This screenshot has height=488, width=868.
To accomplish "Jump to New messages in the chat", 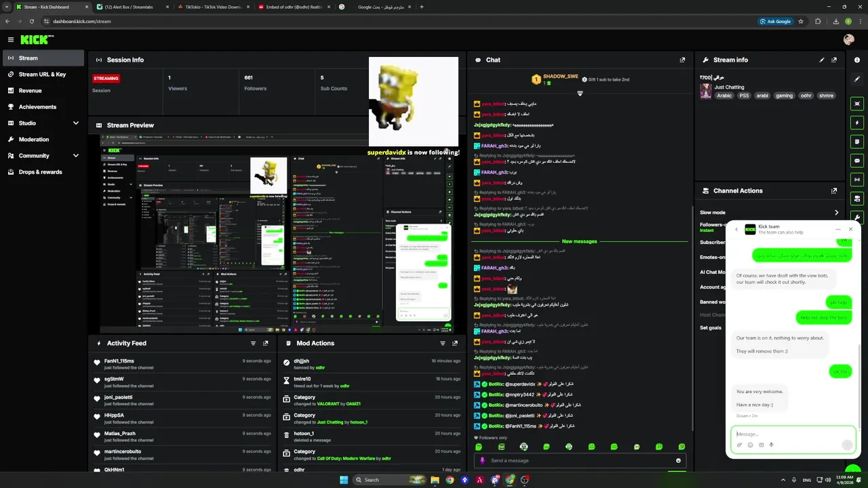I will [579, 241].
